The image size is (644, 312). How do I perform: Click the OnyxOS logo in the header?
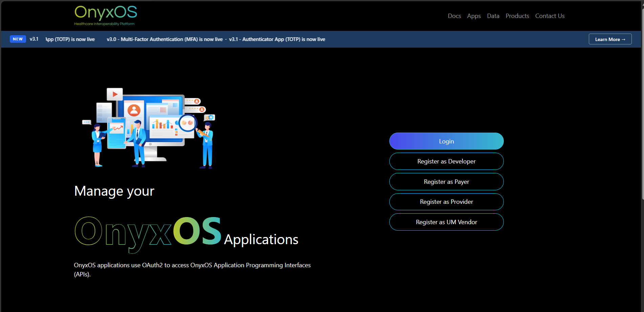[x=106, y=16]
